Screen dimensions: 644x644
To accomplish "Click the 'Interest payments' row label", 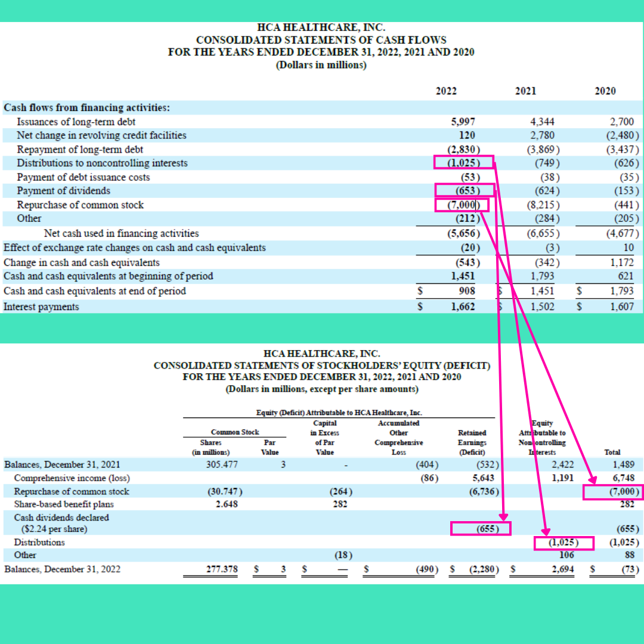I will (41, 307).
